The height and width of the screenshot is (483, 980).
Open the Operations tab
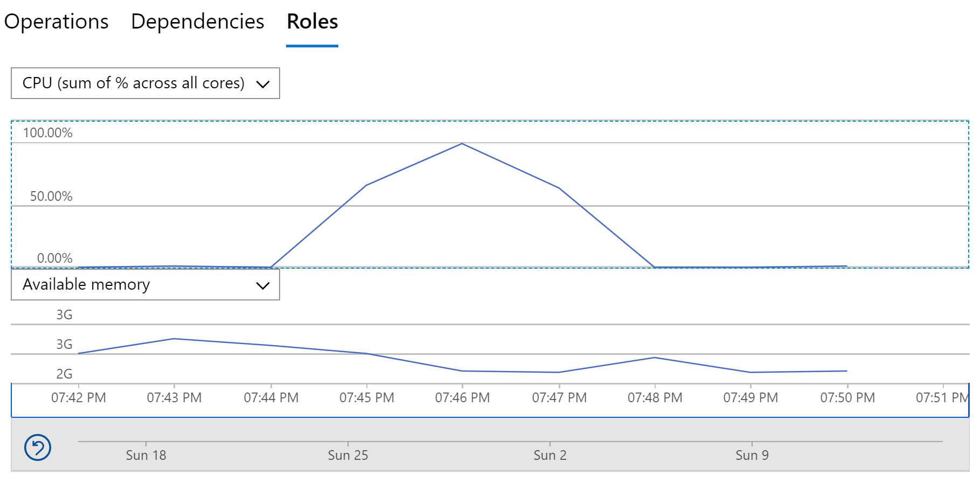tap(57, 22)
